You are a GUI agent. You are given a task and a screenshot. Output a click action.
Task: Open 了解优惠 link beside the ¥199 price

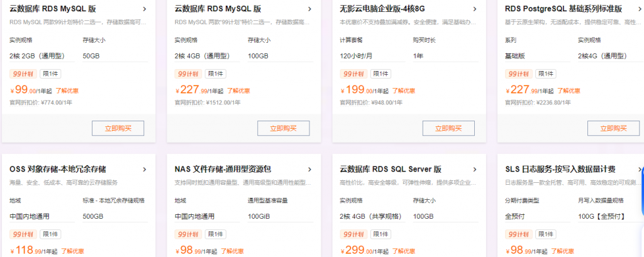point(401,90)
